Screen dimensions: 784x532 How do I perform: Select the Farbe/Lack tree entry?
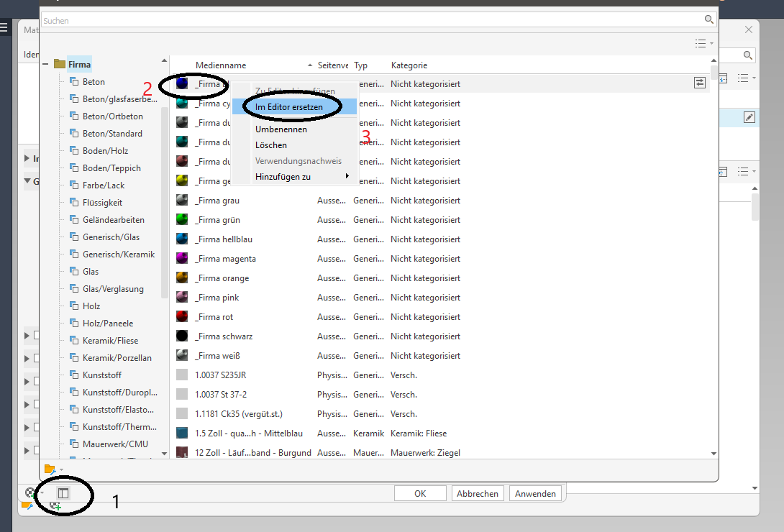pos(104,185)
